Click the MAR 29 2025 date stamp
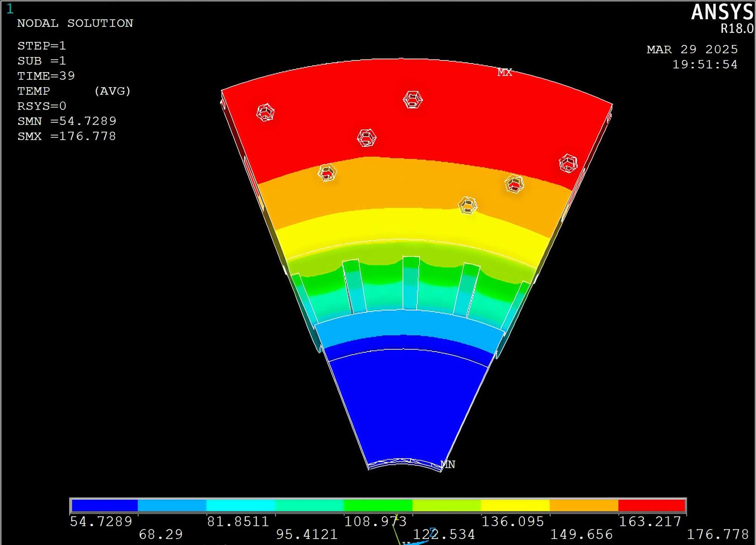756x545 pixels. point(692,50)
